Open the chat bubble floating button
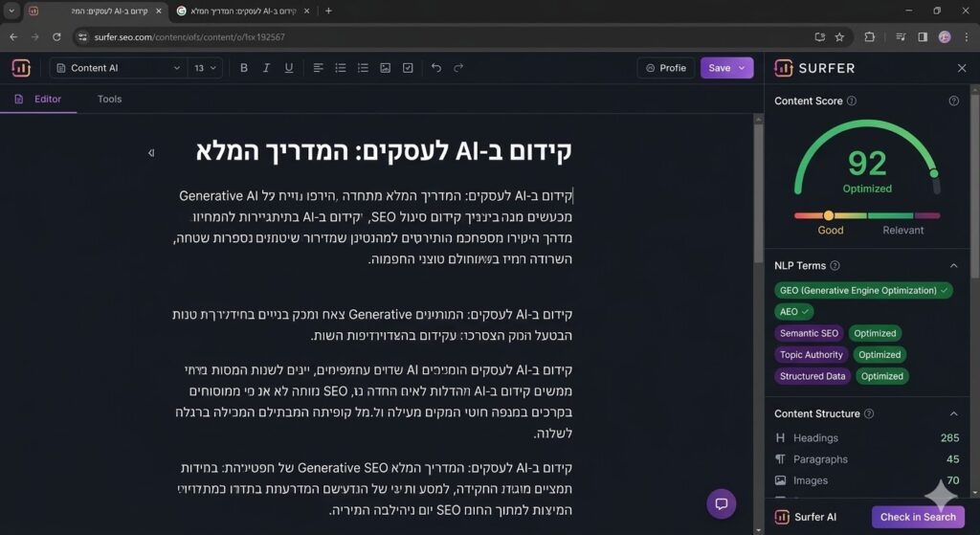The width and height of the screenshot is (980, 535). coord(721,503)
